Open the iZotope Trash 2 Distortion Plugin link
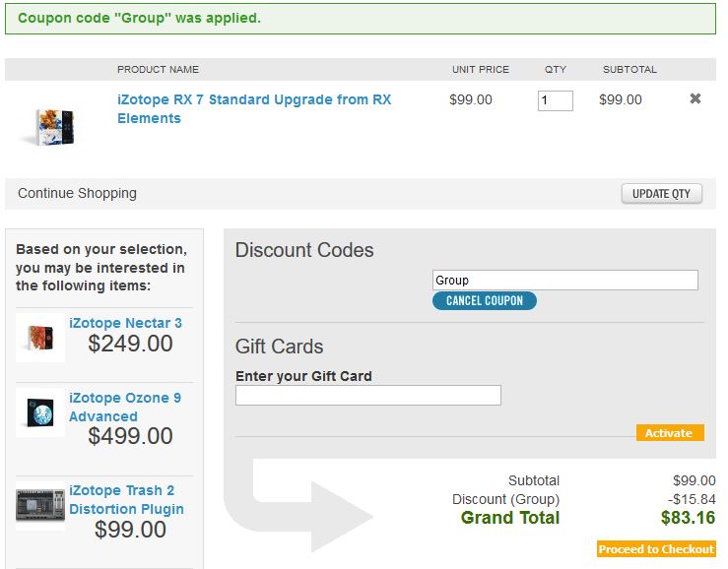 pos(126,499)
